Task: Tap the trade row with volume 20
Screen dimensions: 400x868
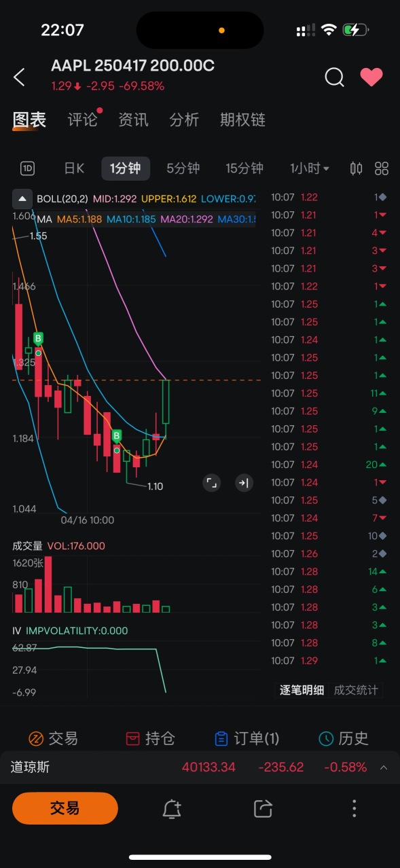Action: (x=327, y=465)
